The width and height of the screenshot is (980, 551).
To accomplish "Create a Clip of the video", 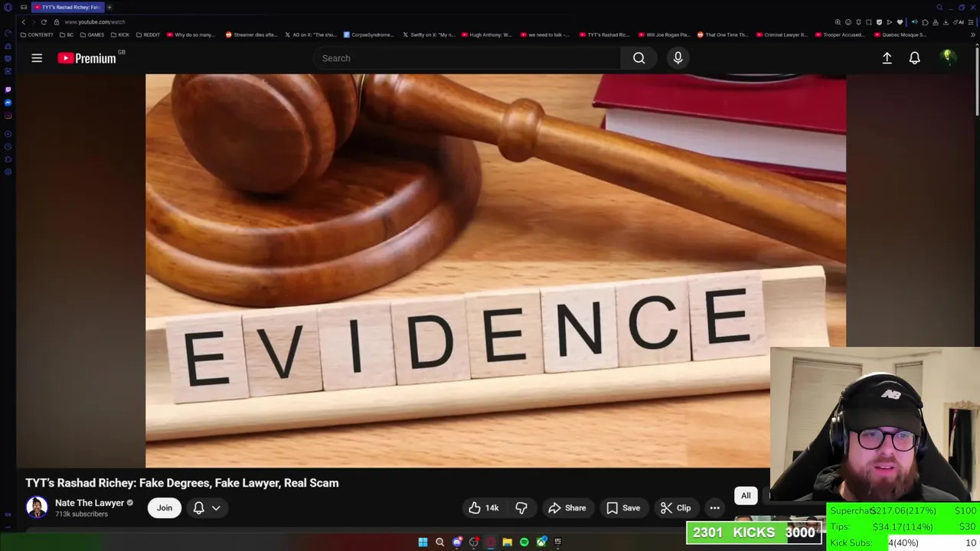I will click(x=675, y=508).
